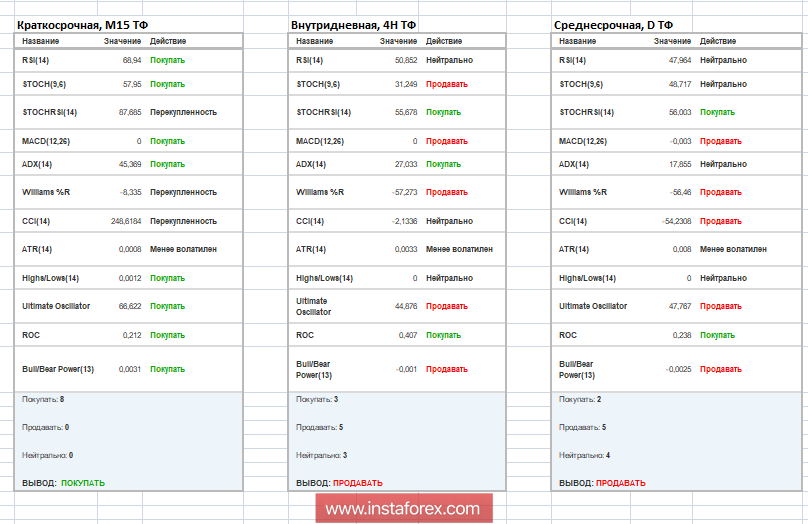Image resolution: width=808 pixels, height=524 pixels.
Task: Select 'Менее волатилен' in D table ATR row
Action: tap(733, 249)
